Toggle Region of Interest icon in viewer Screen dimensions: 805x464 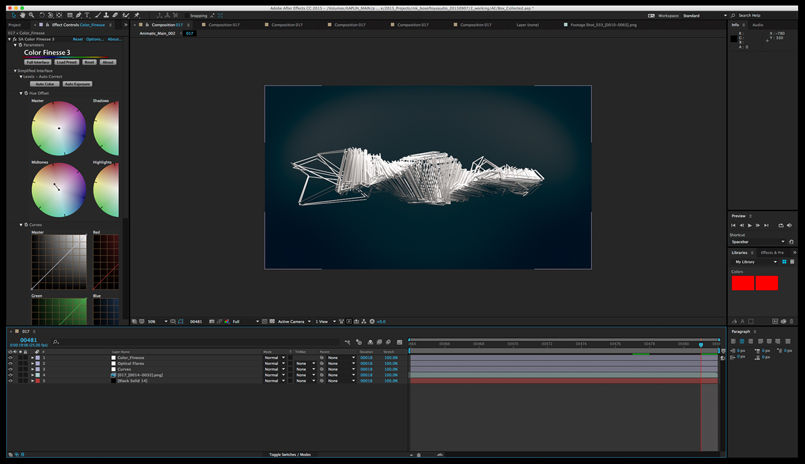click(x=264, y=321)
